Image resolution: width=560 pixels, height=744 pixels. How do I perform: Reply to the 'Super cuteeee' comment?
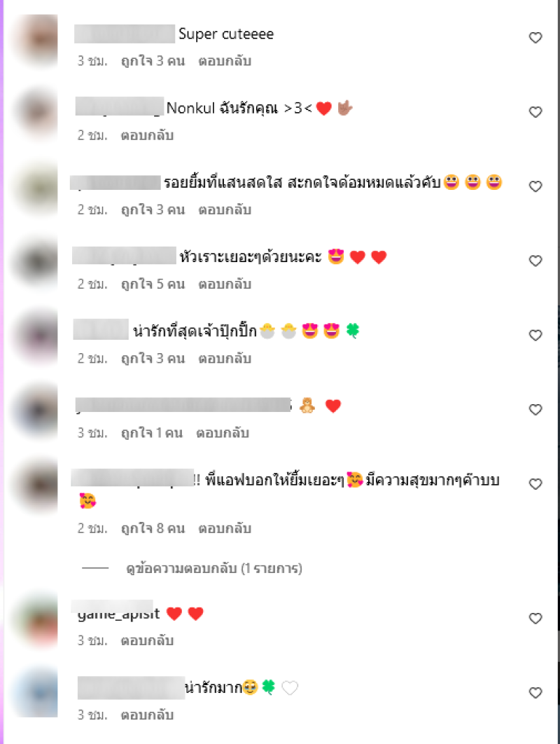225,61
